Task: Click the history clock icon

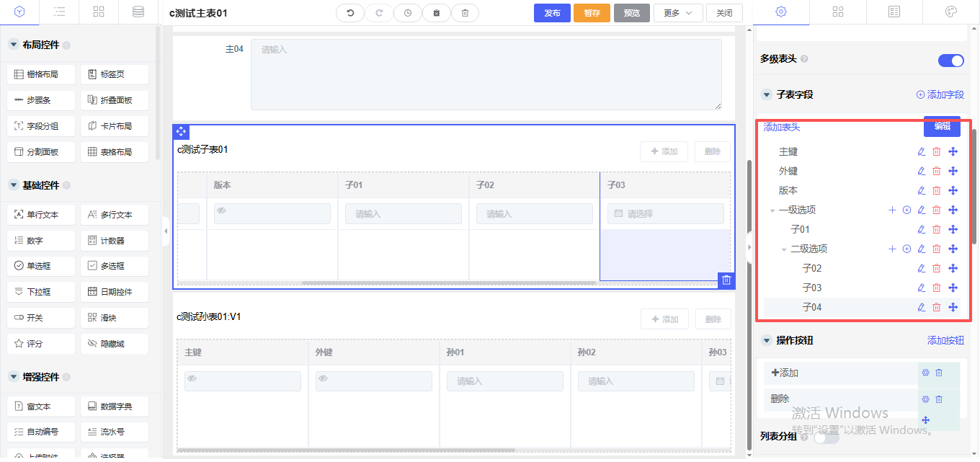Action: 408,13
